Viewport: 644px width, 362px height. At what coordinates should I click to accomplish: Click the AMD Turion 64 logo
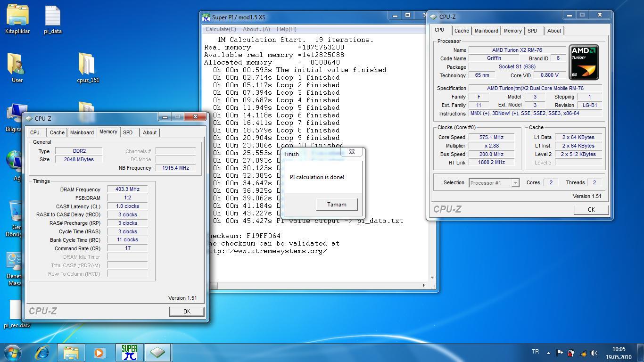pos(584,62)
